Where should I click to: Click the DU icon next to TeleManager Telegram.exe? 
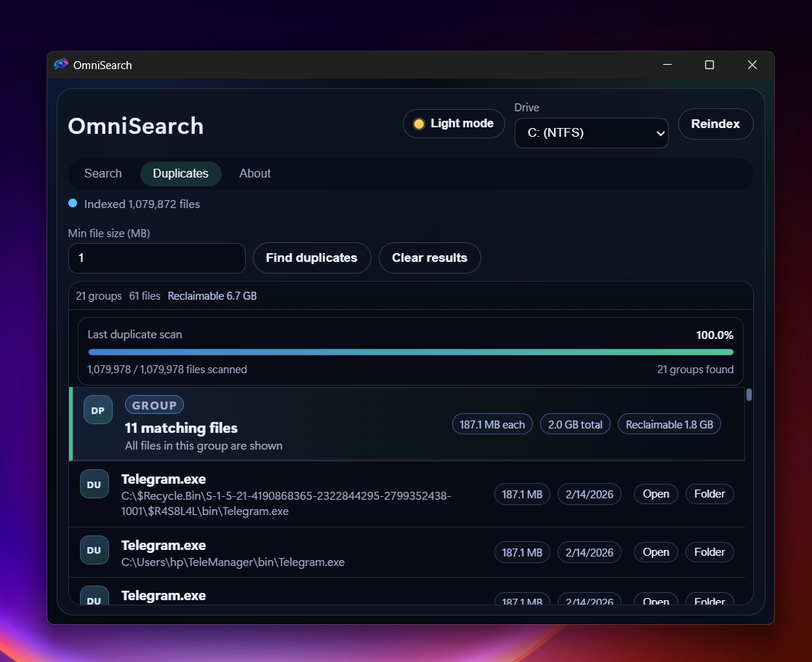(94, 550)
